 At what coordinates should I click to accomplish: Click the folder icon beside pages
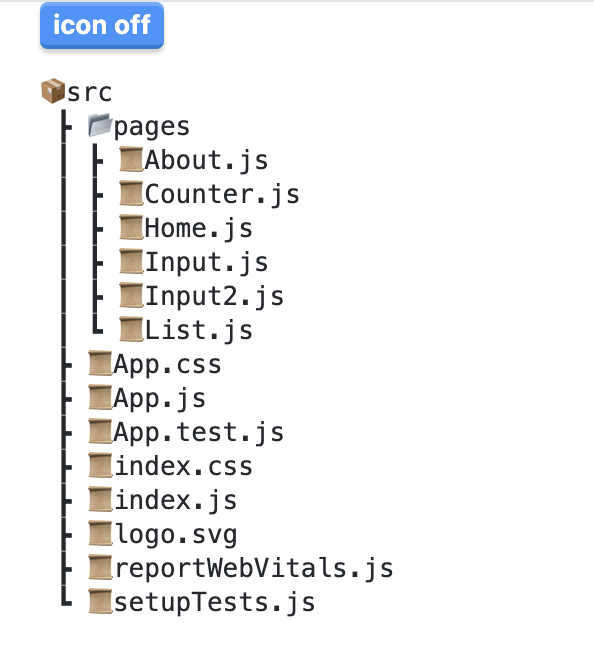tap(100, 125)
